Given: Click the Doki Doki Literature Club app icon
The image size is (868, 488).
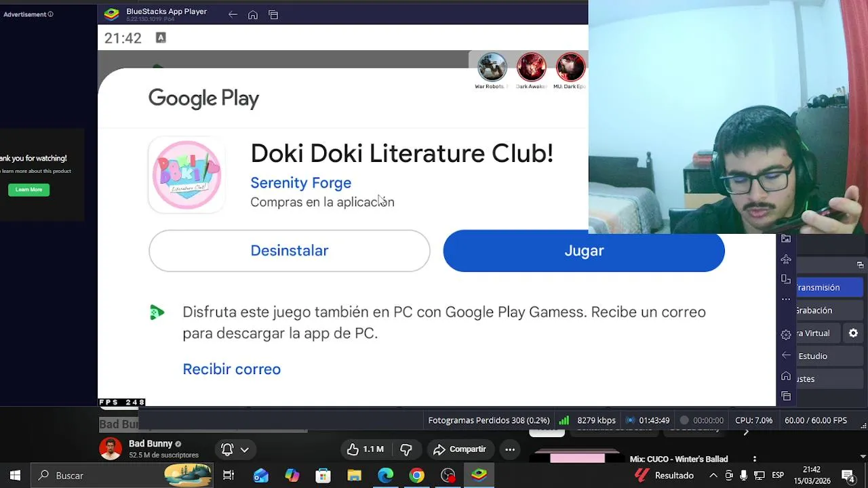Looking at the screenshot, I should pos(186,175).
